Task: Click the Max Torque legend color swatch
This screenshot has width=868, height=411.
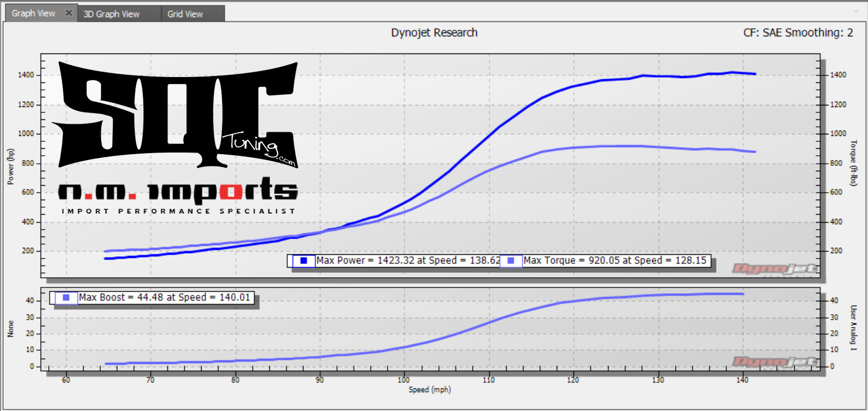Action: 511,261
